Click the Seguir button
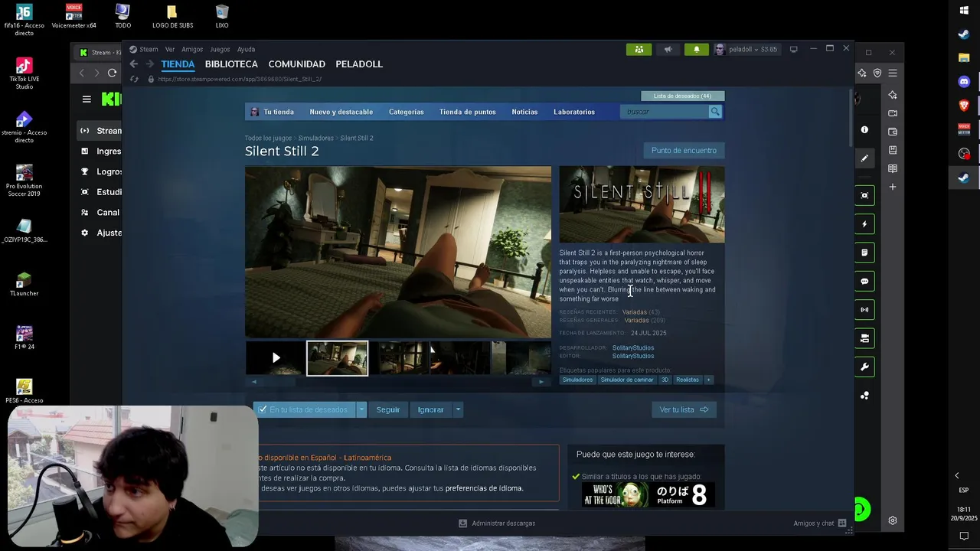Image resolution: width=980 pixels, height=551 pixels. coord(388,409)
